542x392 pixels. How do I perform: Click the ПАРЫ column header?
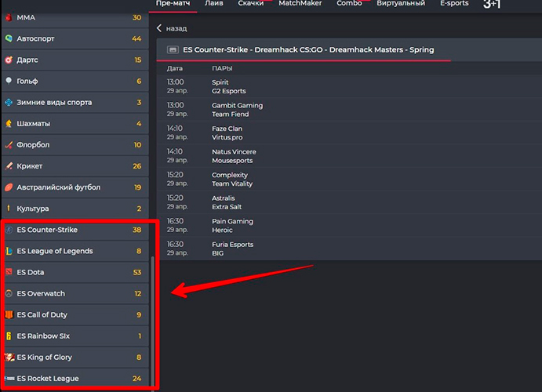pyautogui.click(x=222, y=68)
